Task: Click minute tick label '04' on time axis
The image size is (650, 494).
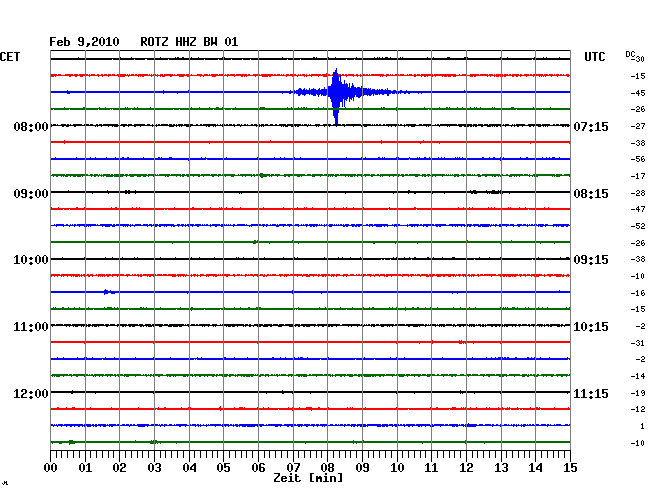Action: pos(189,467)
